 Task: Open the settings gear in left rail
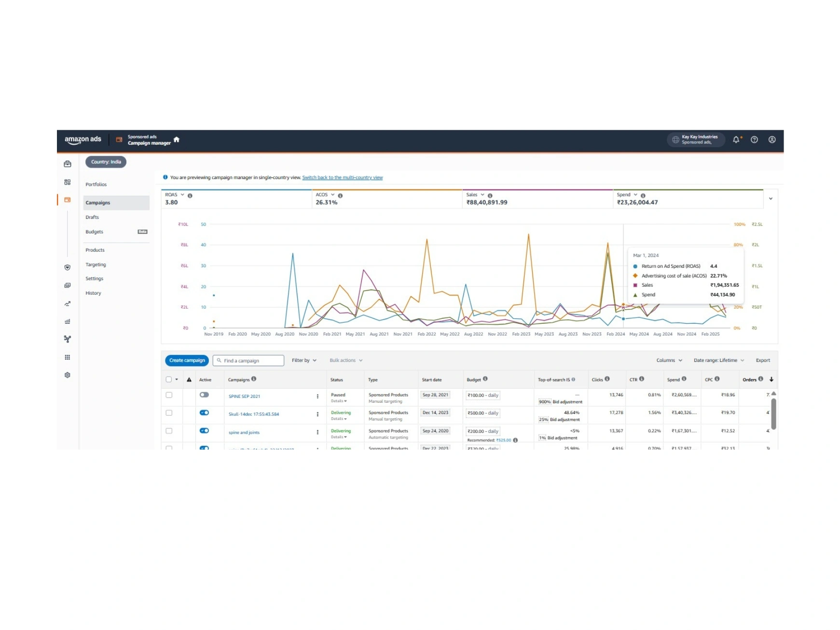tap(68, 375)
